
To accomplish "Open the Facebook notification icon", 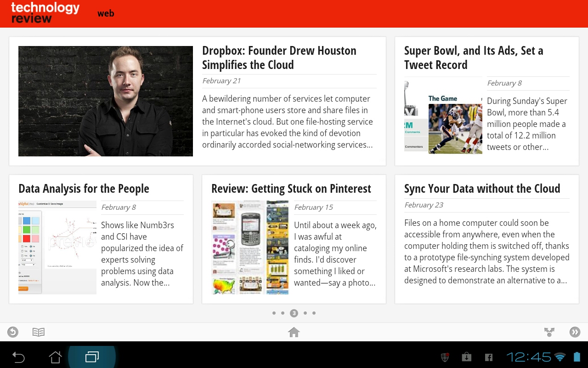I will [x=489, y=357].
